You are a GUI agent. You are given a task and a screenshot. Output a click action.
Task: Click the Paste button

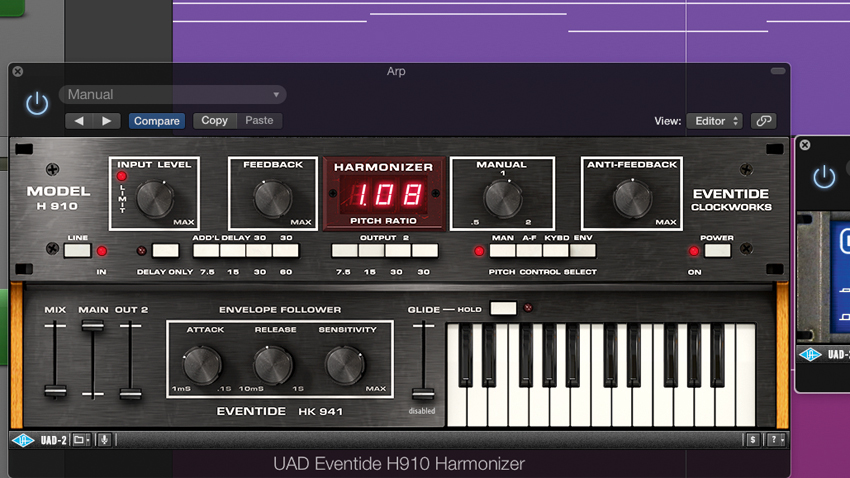(259, 120)
